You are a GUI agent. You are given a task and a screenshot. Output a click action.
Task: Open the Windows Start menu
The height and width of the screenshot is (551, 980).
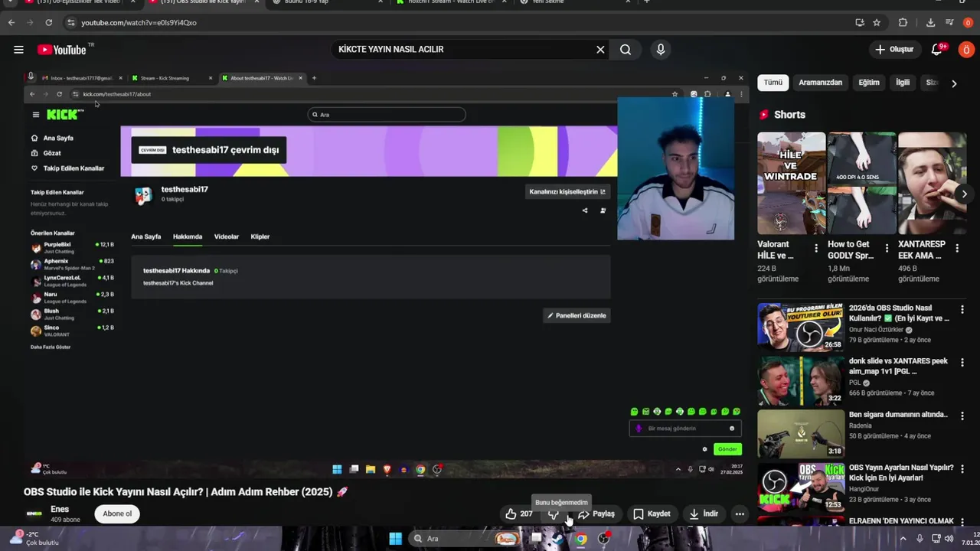pos(395,539)
